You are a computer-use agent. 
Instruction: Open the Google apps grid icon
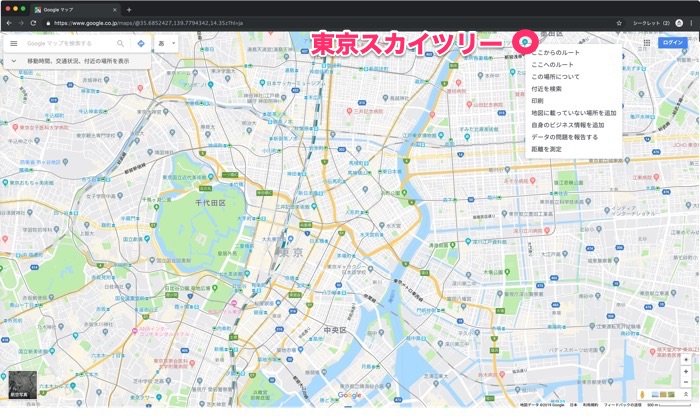[x=647, y=43]
